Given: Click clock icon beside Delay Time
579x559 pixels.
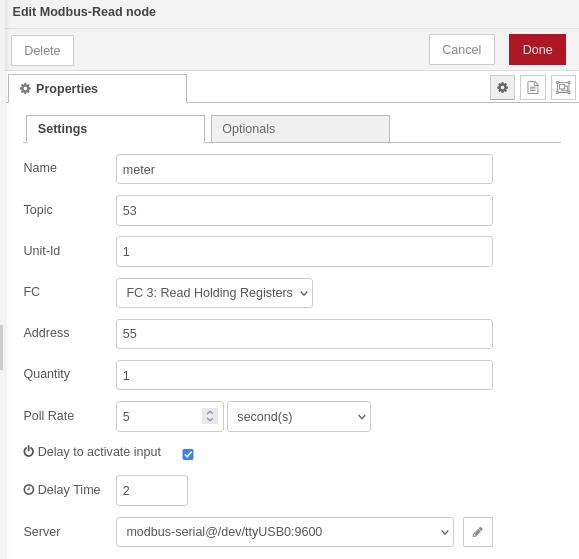Looking at the screenshot, I should tap(28, 490).
